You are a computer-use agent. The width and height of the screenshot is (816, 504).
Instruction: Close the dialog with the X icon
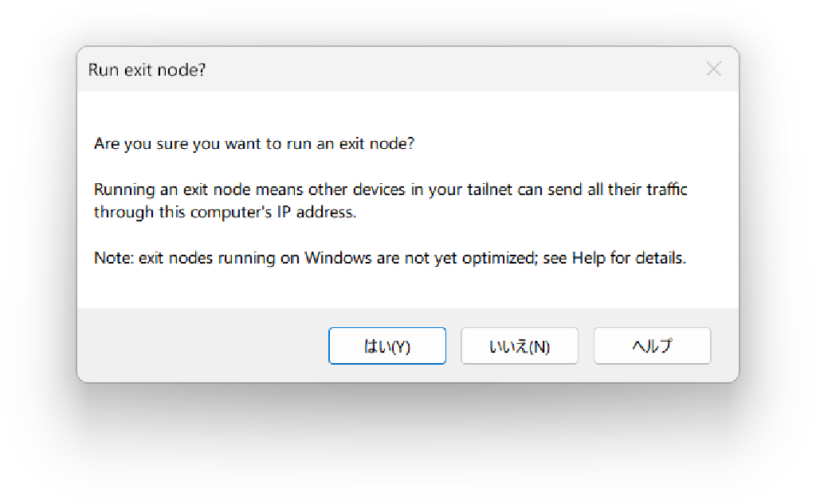714,69
